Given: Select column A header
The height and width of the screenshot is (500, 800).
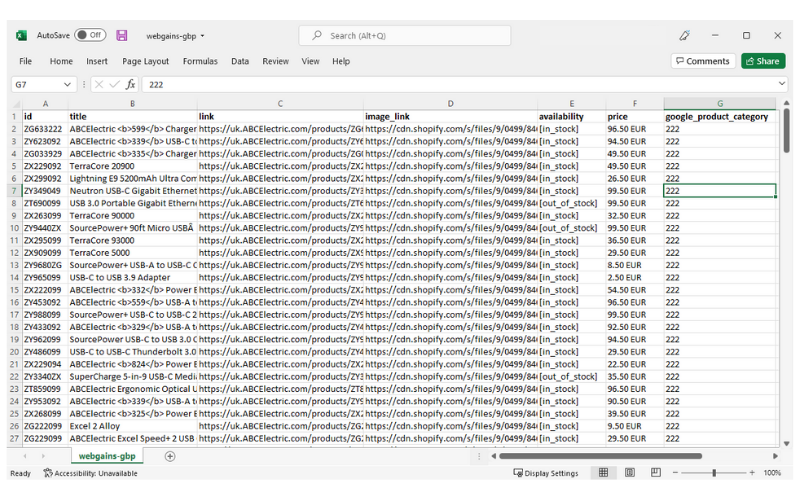Looking at the screenshot, I should tap(45, 104).
